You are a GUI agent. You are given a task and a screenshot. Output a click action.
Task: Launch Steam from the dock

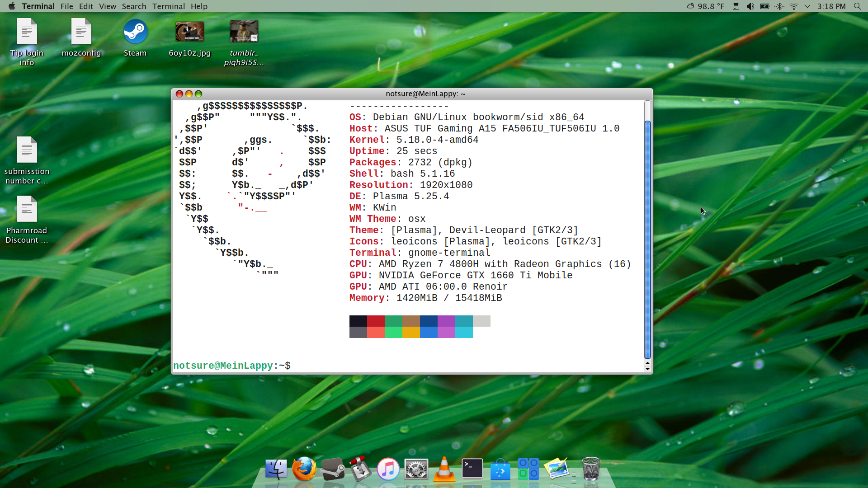point(333,469)
